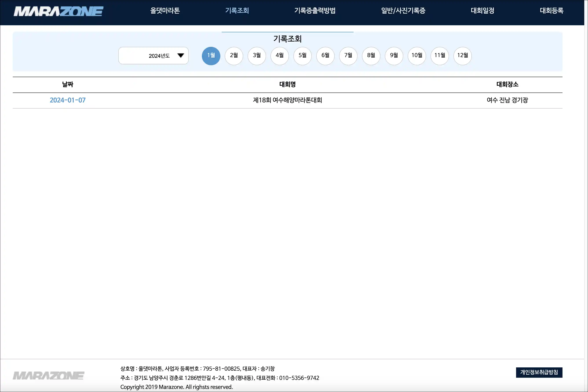Choose the 5월 month circle
This screenshot has width=588, height=392.
pos(302,56)
